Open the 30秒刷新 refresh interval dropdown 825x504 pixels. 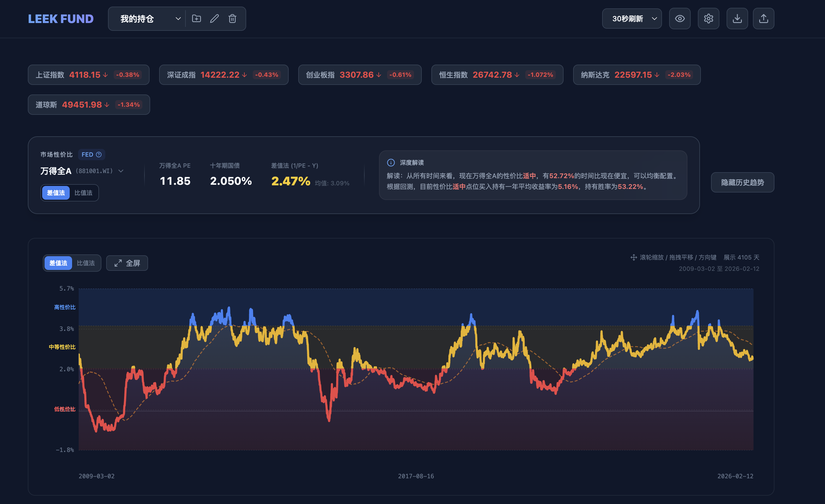tap(631, 19)
